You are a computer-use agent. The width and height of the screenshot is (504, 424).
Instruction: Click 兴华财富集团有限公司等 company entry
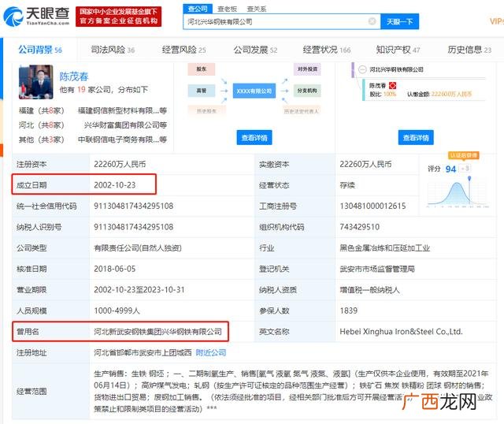tap(125, 125)
